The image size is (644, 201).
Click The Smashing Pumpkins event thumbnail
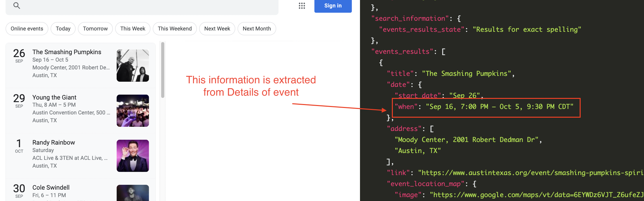click(133, 65)
